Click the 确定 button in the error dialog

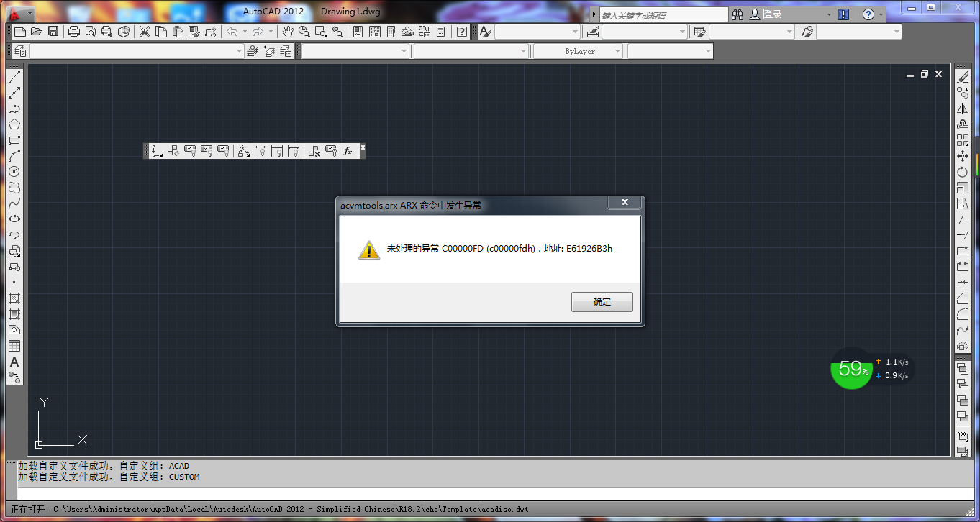point(602,302)
